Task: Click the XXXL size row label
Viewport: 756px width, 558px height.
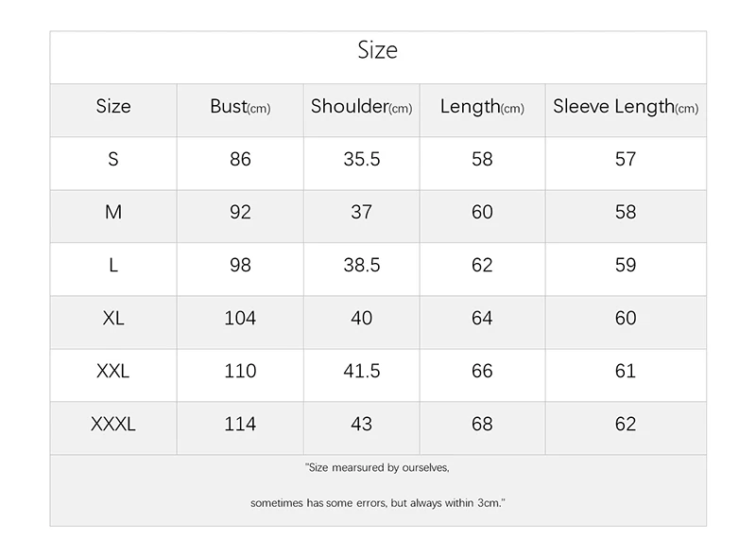Action: click(x=113, y=424)
